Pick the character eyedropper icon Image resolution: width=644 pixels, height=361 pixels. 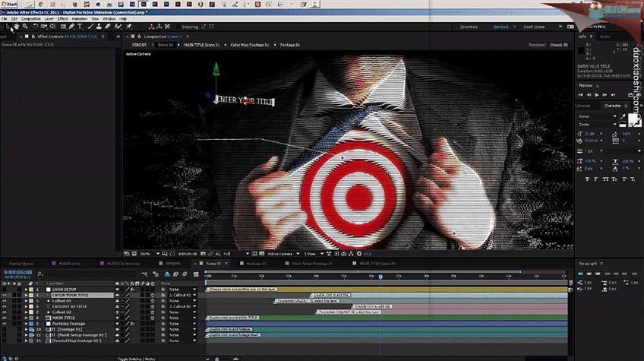pos(623,116)
